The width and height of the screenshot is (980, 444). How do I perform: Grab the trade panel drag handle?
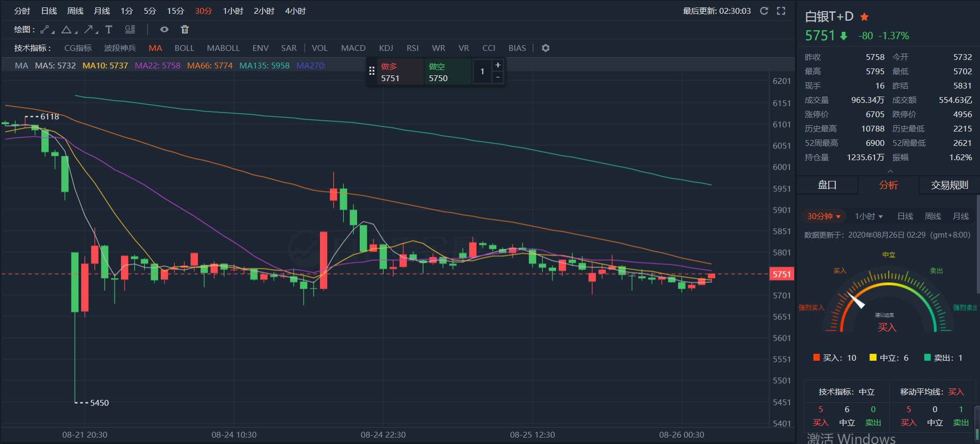[371, 71]
